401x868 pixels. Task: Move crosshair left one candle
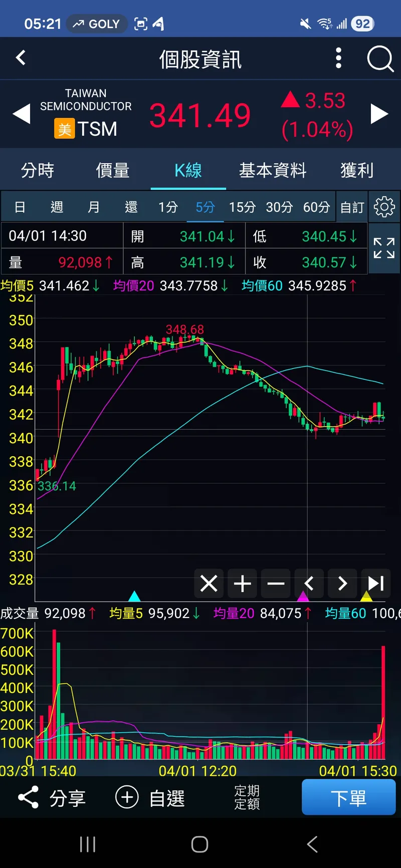point(309,584)
